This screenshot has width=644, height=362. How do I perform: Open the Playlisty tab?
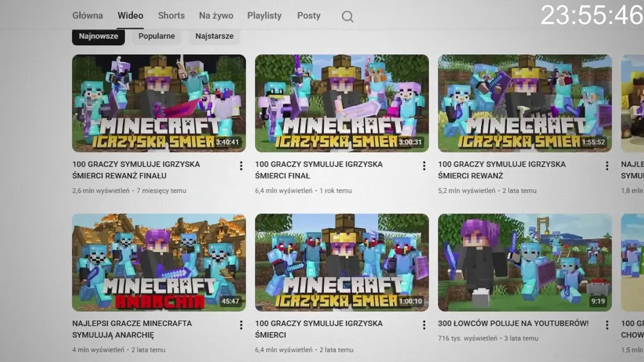(264, 16)
